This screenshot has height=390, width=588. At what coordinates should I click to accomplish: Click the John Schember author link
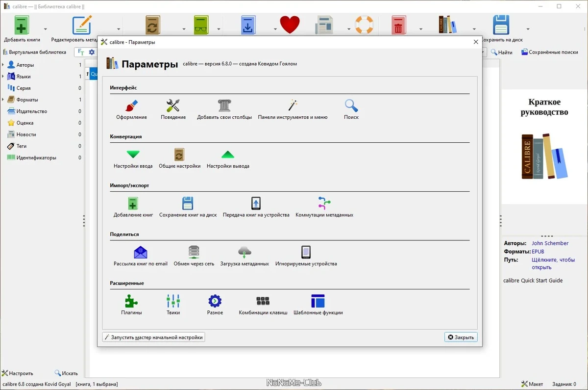[550, 243]
